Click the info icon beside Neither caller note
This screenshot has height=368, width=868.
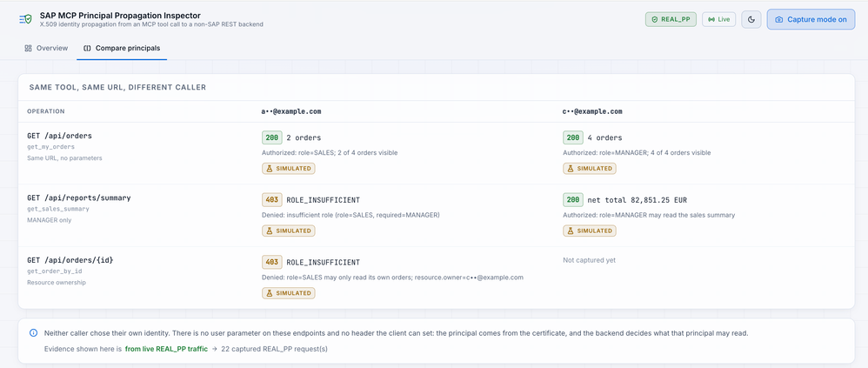34,333
